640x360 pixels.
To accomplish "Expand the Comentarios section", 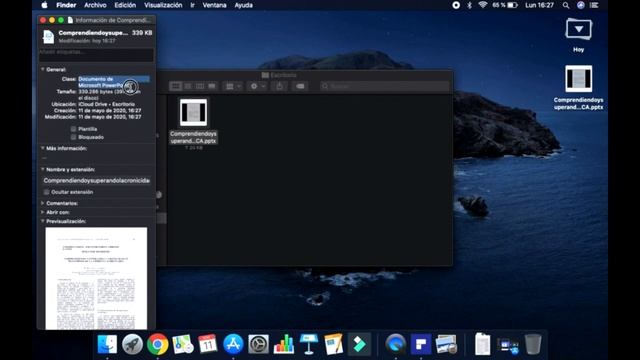I will pyautogui.click(x=42, y=203).
